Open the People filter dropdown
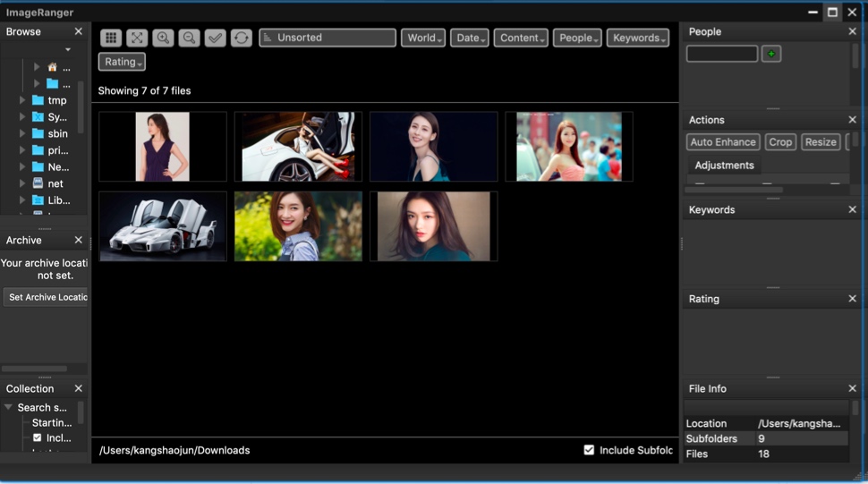This screenshot has height=484, width=868. pos(577,38)
